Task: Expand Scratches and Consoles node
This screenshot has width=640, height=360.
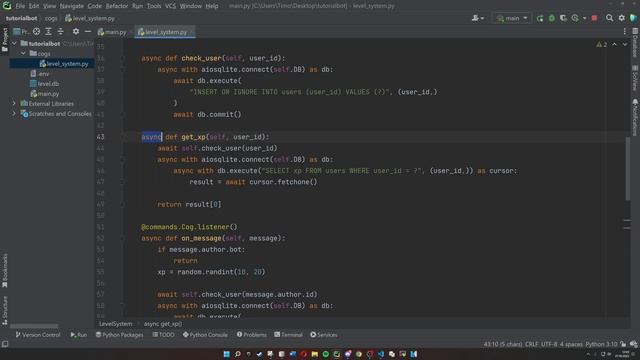Action: pyautogui.click(x=14, y=113)
